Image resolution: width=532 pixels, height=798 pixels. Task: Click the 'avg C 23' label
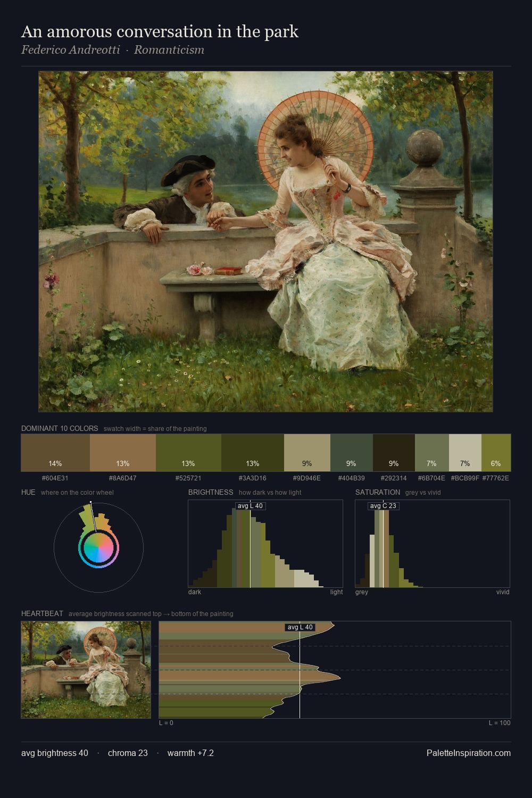383,506
